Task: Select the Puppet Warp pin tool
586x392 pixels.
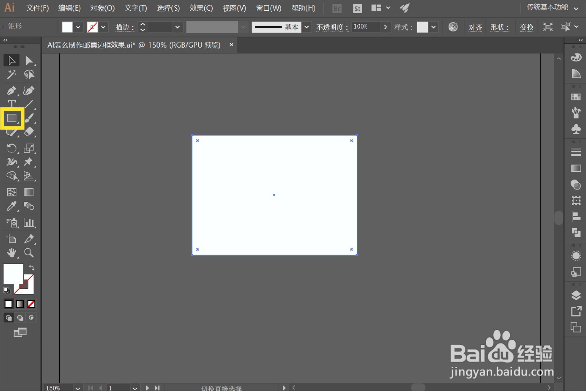Action: [x=29, y=162]
